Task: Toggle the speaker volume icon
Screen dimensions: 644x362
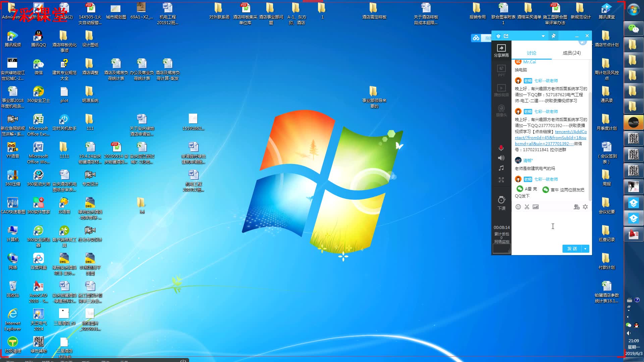Action: point(501,158)
